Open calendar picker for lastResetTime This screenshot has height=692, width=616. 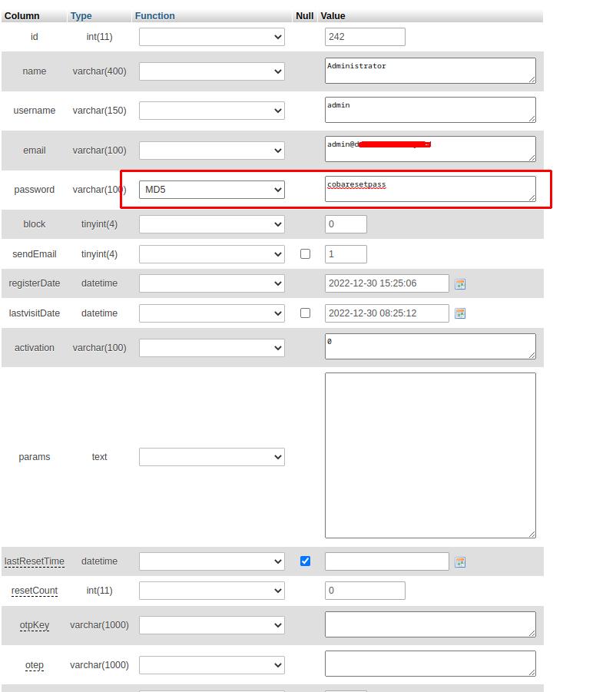(460, 562)
